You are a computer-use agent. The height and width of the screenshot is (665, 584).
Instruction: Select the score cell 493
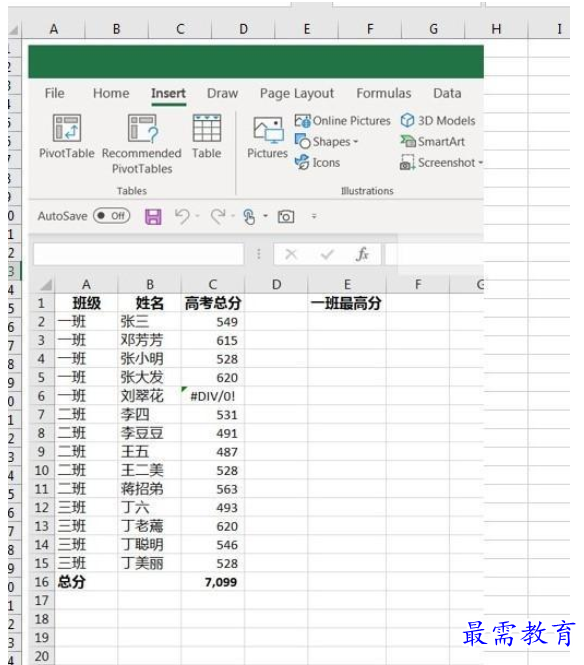pos(213,508)
